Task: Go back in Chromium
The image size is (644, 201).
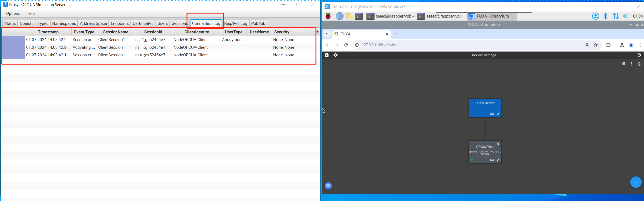Action: [x=328, y=45]
